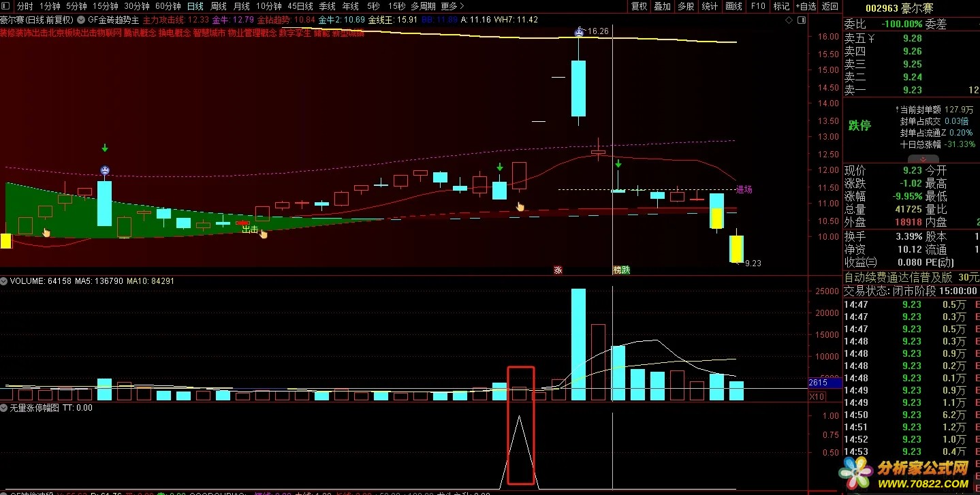Click the 无量涨停幅图 panel settings circle icon
The image size is (980, 495).
pyautogui.click(x=4, y=408)
